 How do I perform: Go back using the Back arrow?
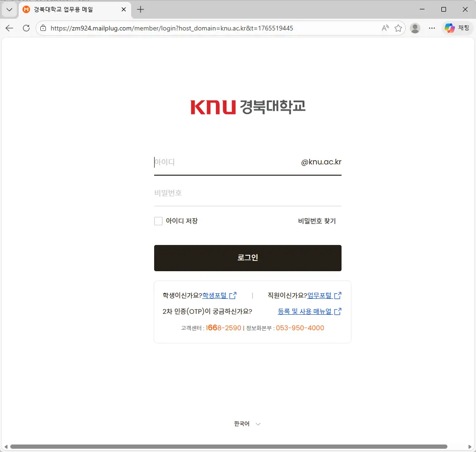9,28
